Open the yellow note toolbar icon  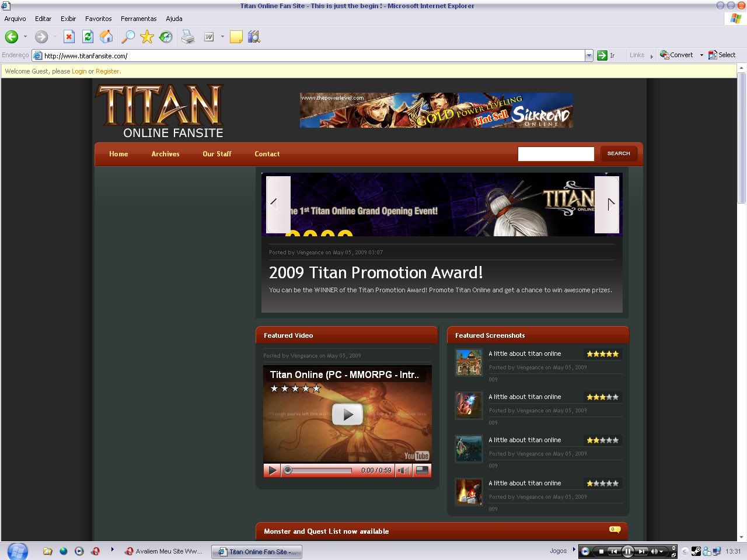[236, 37]
